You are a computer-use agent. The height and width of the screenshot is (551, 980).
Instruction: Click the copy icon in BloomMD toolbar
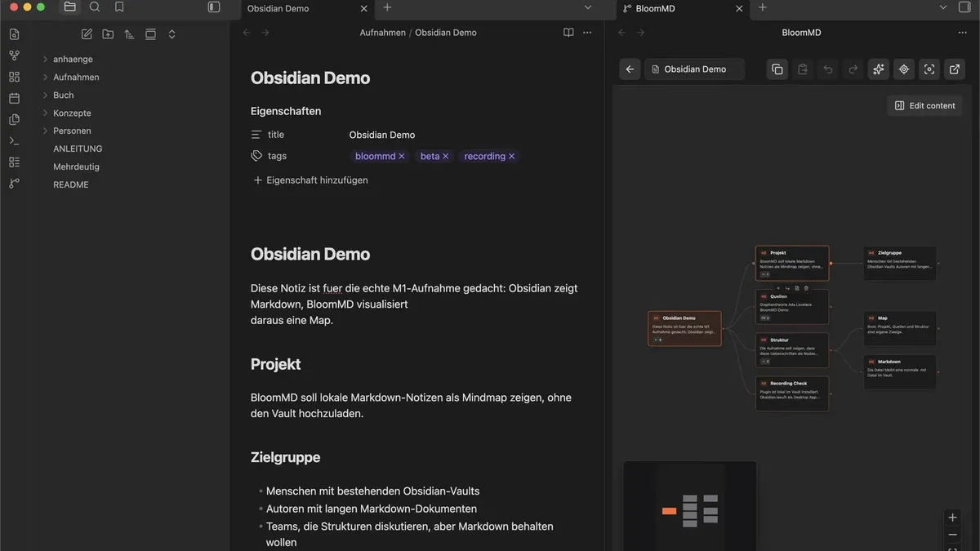pos(777,69)
